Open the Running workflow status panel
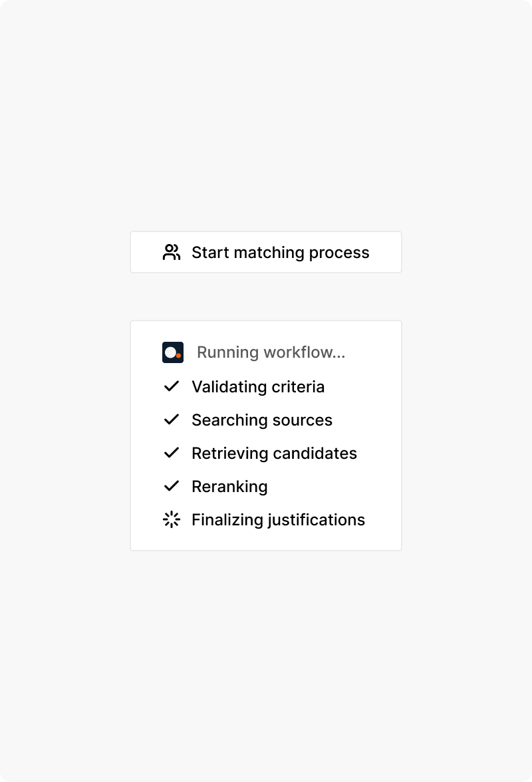Screen dimensions: 532x782 click(x=266, y=435)
